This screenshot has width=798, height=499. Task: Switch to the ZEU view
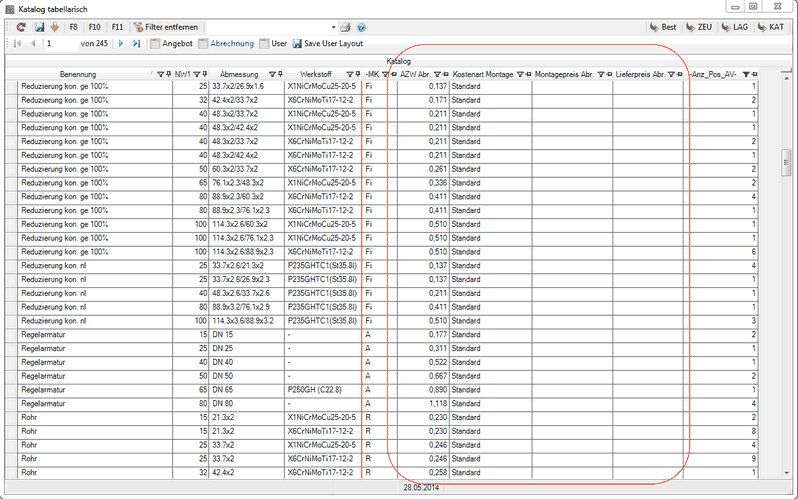click(x=699, y=27)
